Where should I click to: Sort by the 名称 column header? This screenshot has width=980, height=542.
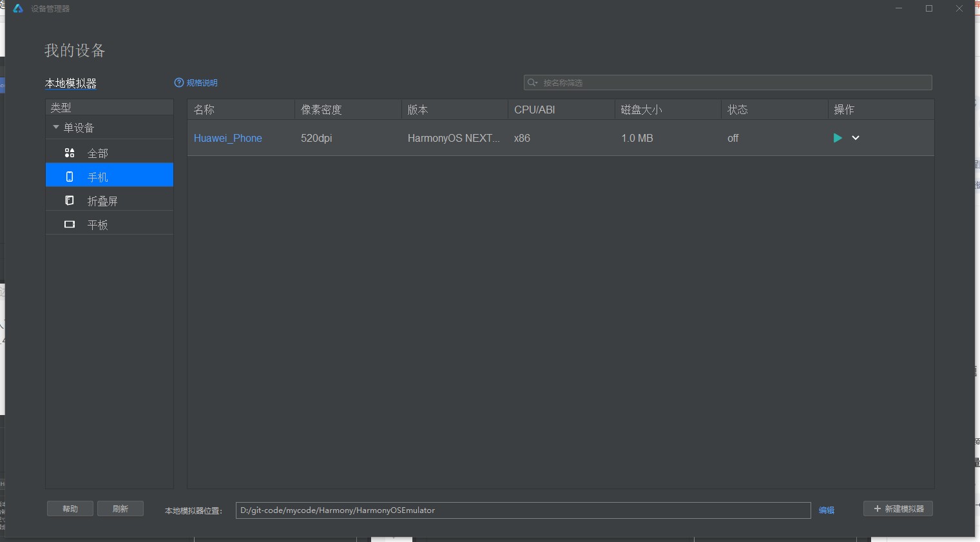point(241,110)
